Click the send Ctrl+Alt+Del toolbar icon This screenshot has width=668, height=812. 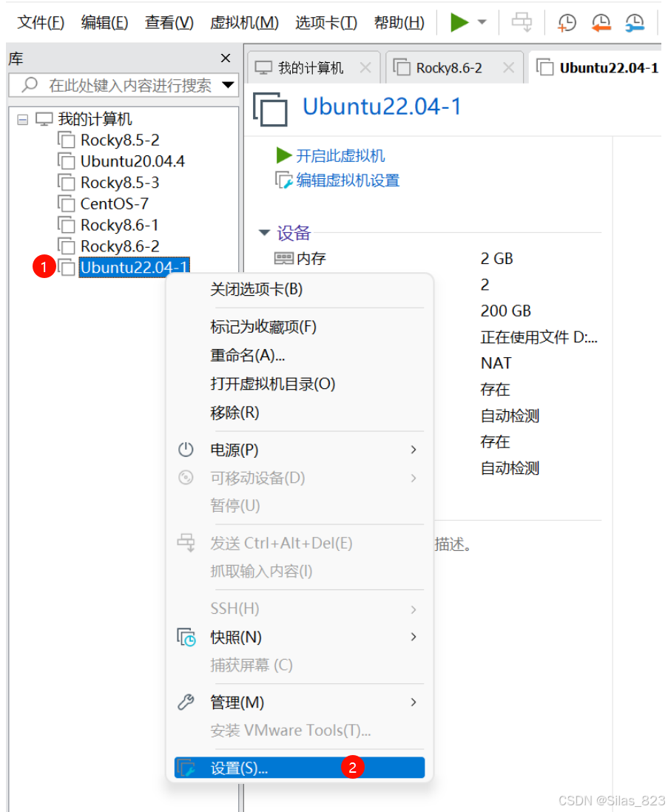pos(522,22)
